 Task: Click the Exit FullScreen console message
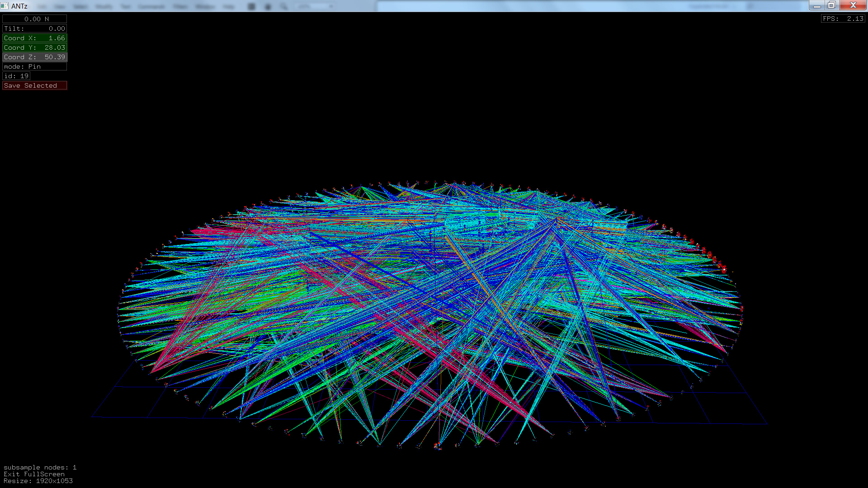tap(34, 474)
